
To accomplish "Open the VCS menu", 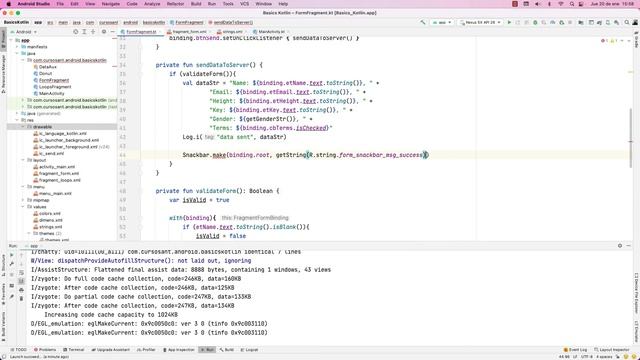I will tap(244, 4).
